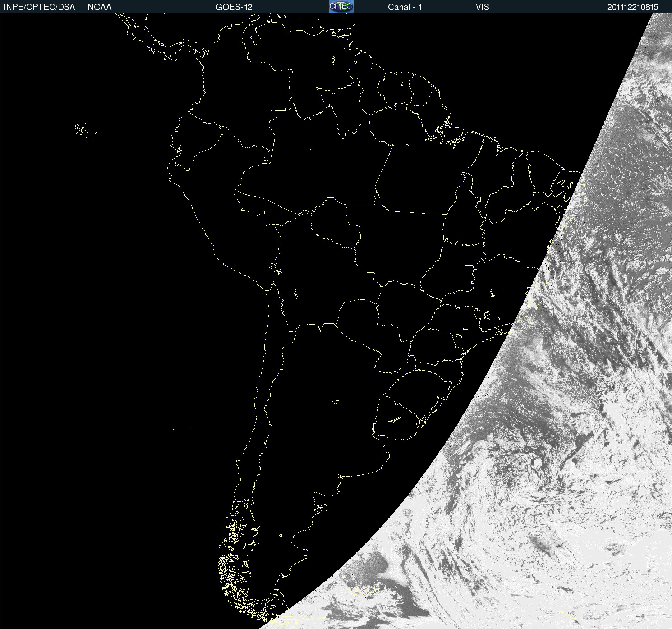Click the NOAA label in header
This screenshot has width=672, height=629.
click(x=100, y=7)
